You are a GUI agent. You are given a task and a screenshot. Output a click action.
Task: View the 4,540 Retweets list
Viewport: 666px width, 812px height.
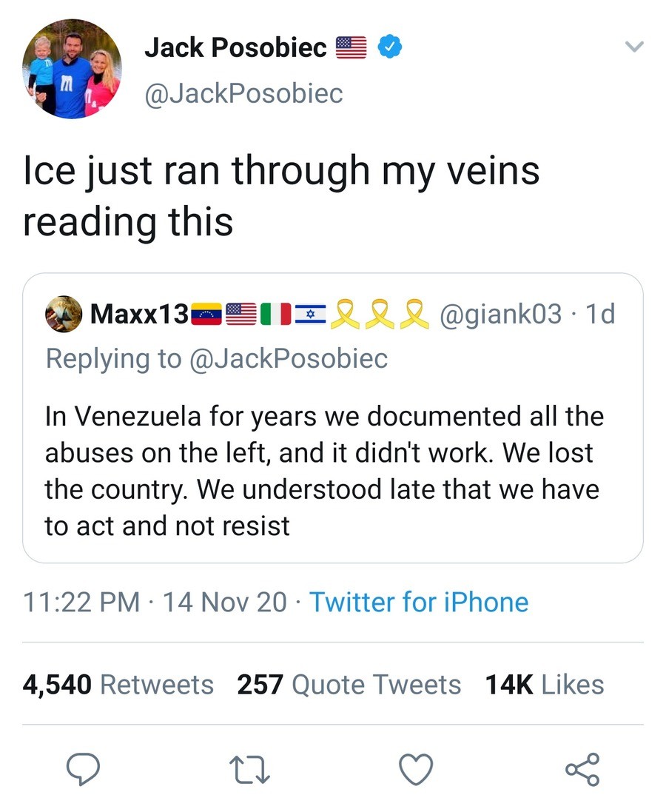click(118, 685)
